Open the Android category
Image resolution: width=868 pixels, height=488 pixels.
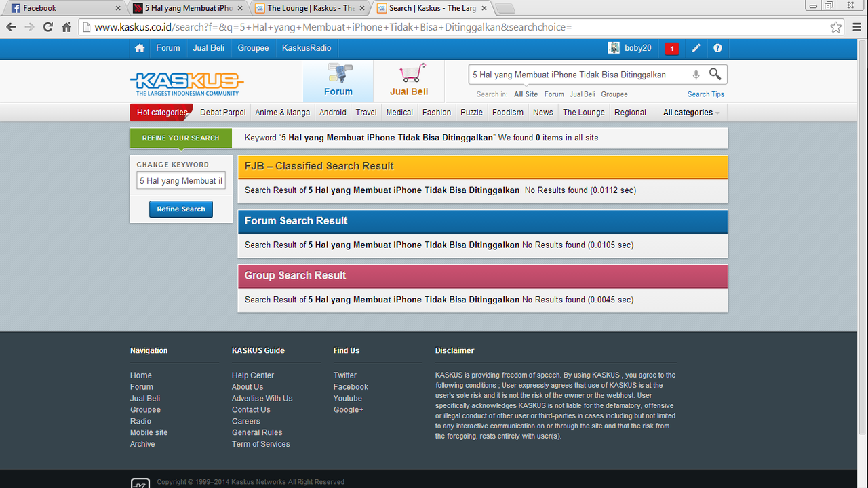pos(333,113)
